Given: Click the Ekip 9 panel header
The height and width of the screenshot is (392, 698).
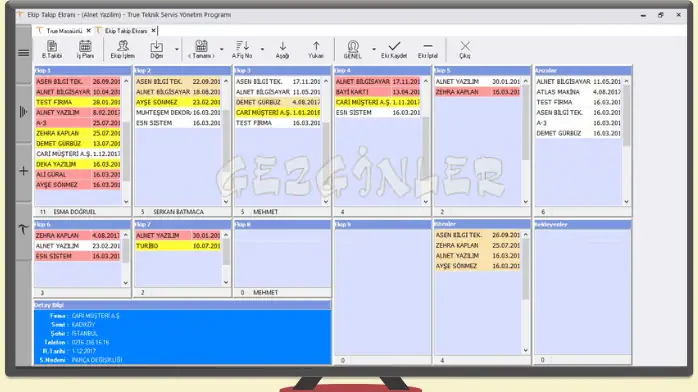Looking at the screenshot, I should (x=382, y=225).
